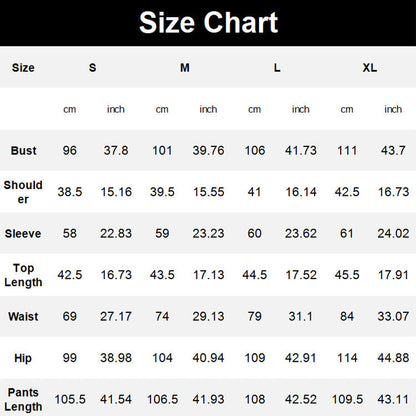Select the XL size column header
This screenshot has width=416, height=416.
click(370, 68)
